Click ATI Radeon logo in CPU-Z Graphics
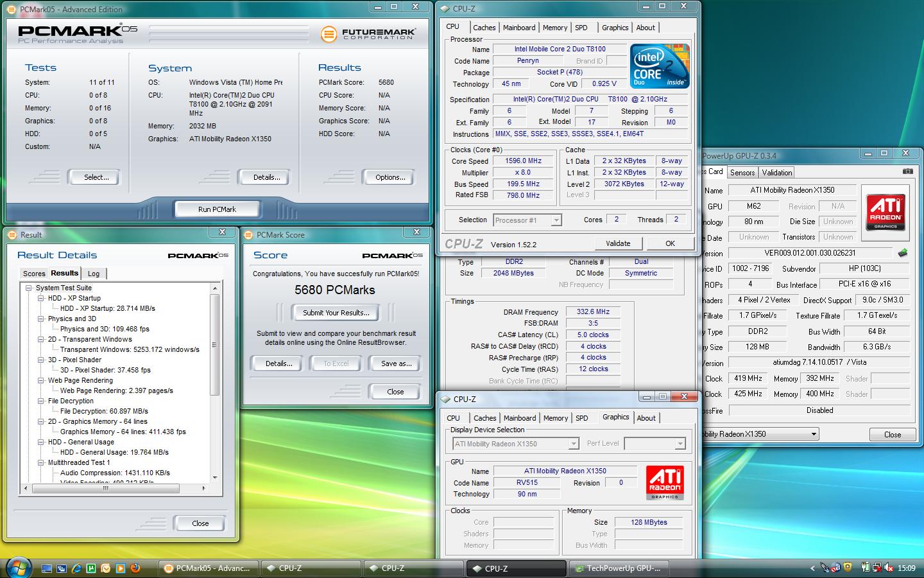Screen dimensions: 924x578 tap(665, 483)
